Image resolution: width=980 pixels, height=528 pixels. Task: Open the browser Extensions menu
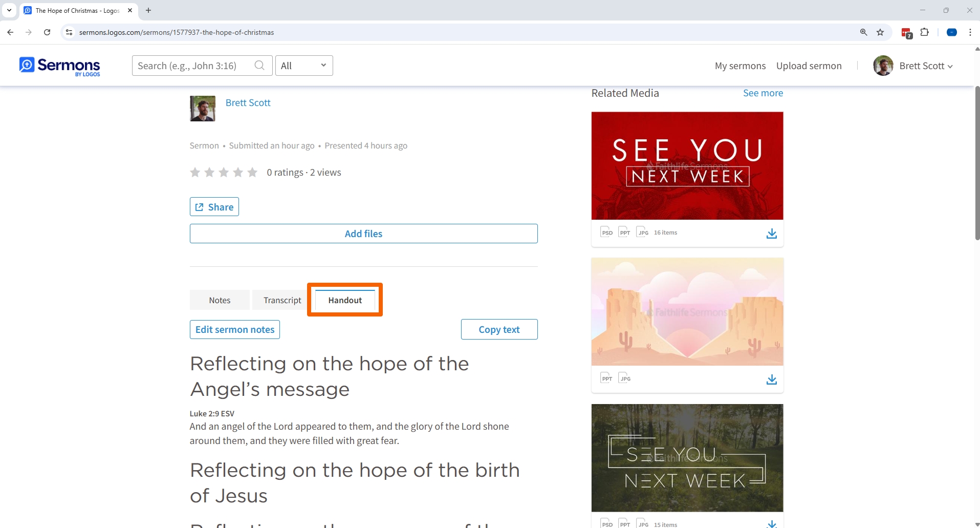click(924, 32)
